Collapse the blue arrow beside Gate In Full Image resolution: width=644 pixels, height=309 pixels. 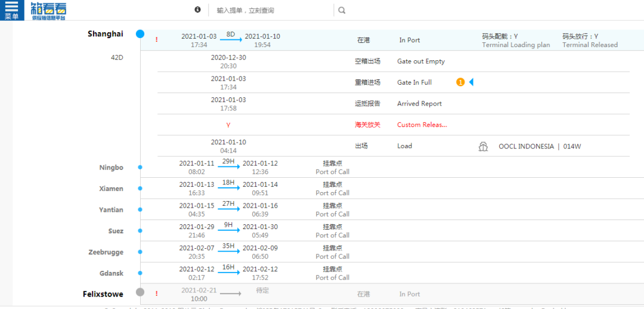coord(471,82)
